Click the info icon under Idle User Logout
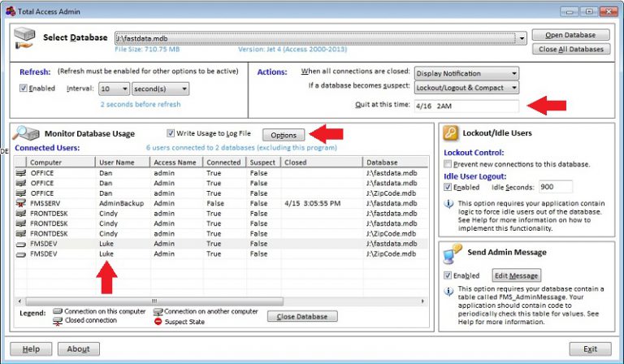This screenshot has width=624, height=364. [x=449, y=205]
